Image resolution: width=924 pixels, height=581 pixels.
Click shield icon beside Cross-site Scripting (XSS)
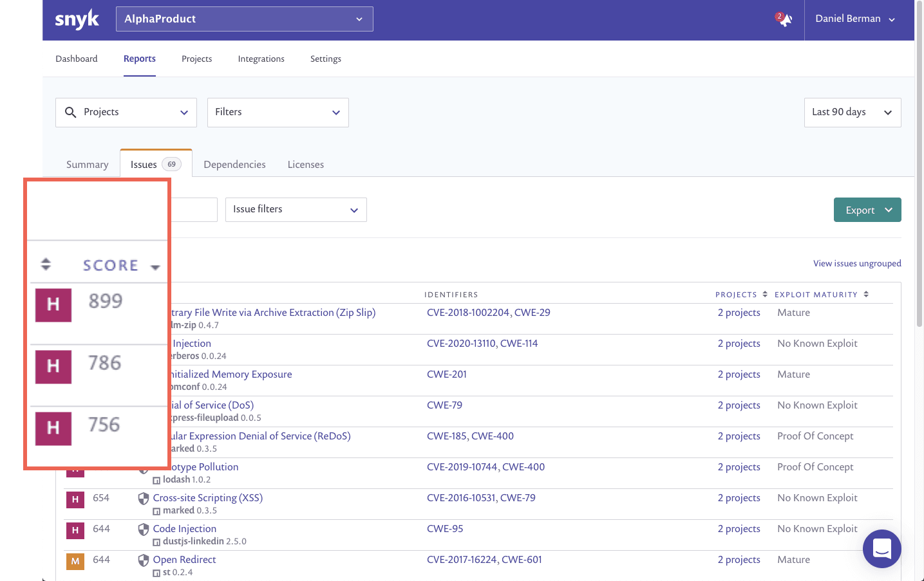coord(144,499)
